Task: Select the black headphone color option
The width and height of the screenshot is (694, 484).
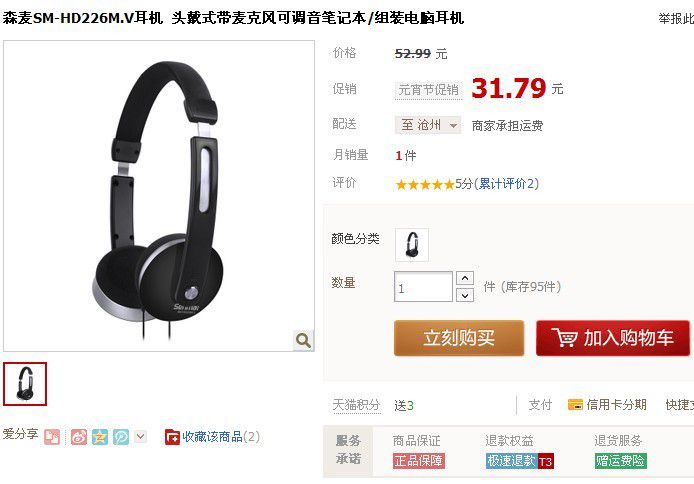Action: coord(412,245)
